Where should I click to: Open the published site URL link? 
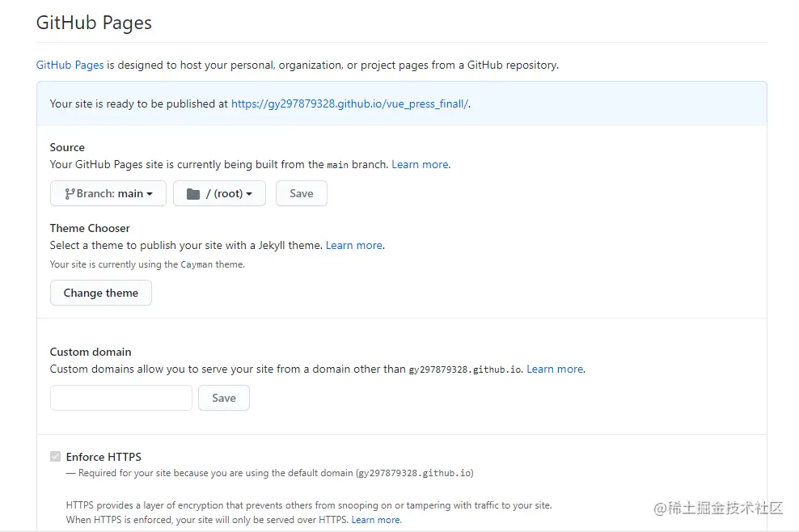click(x=349, y=103)
